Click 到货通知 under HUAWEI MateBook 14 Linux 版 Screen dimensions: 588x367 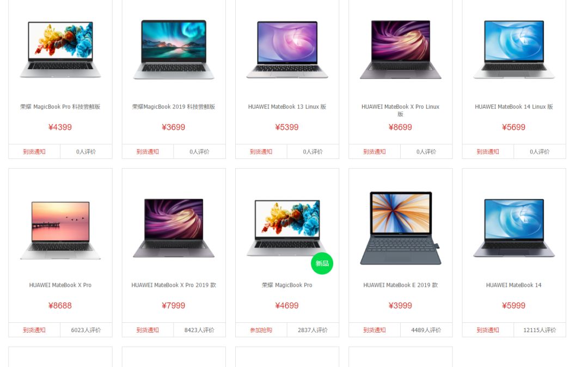tap(487, 152)
